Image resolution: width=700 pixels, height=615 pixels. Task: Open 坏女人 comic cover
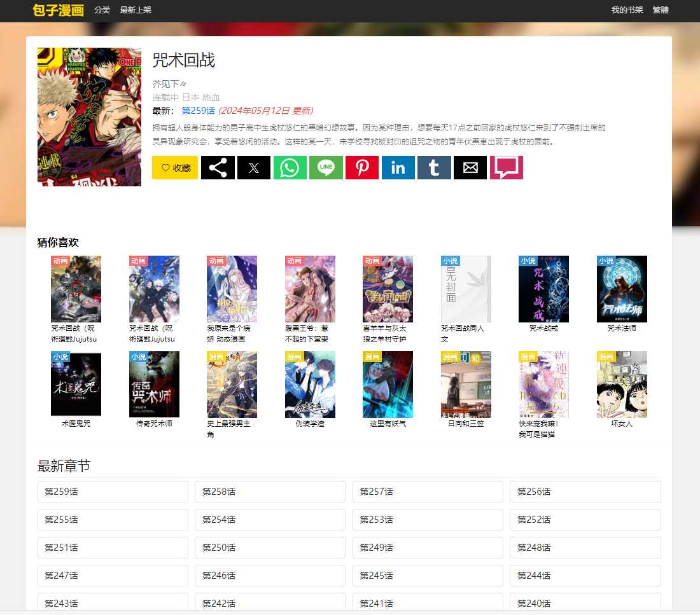coord(622,384)
